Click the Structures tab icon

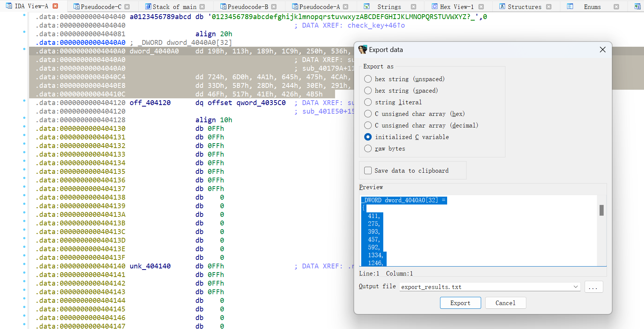(502, 7)
